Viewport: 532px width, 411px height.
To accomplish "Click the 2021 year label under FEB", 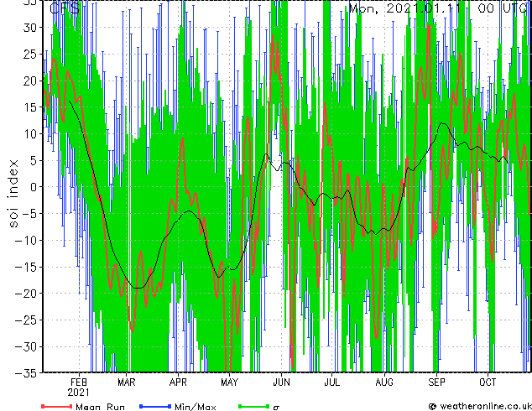I will click(x=78, y=393).
